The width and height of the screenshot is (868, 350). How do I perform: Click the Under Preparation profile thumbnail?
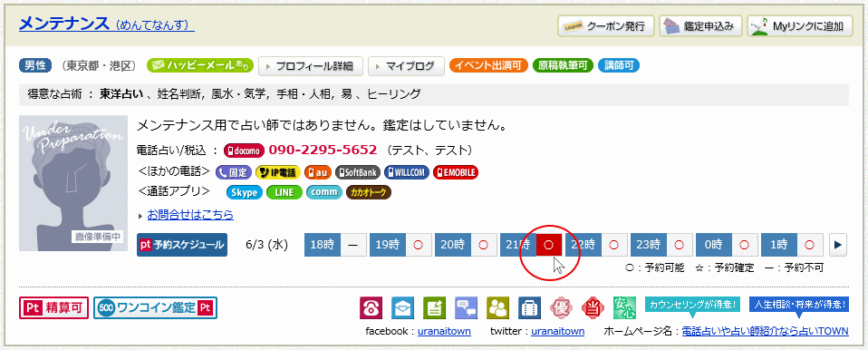[x=73, y=183]
